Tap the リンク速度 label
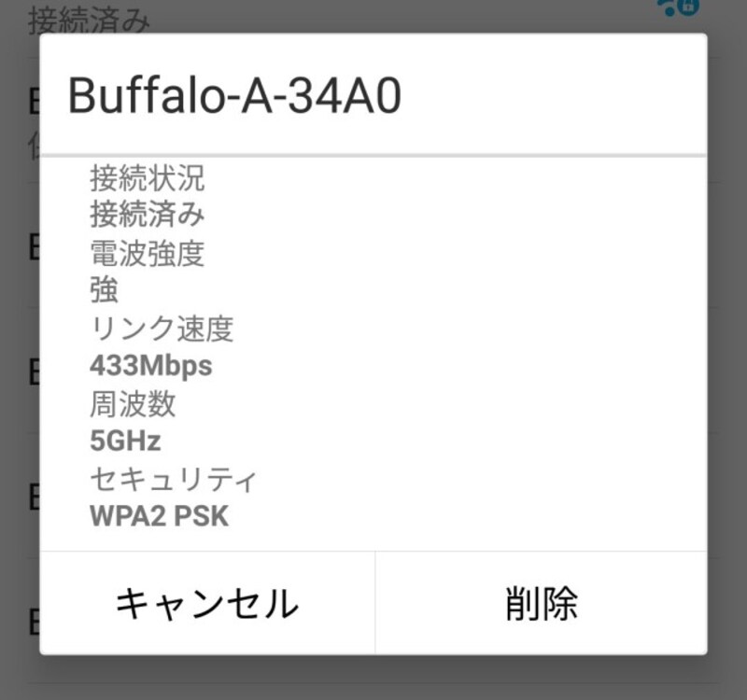This screenshot has width=747, height=700. (x=161, y=329)
